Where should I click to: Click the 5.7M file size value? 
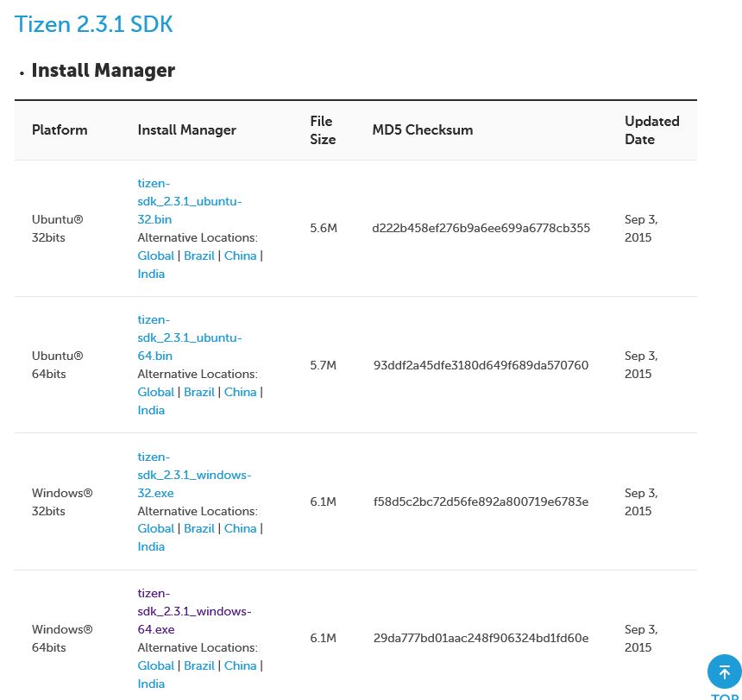tap(324, 365)
